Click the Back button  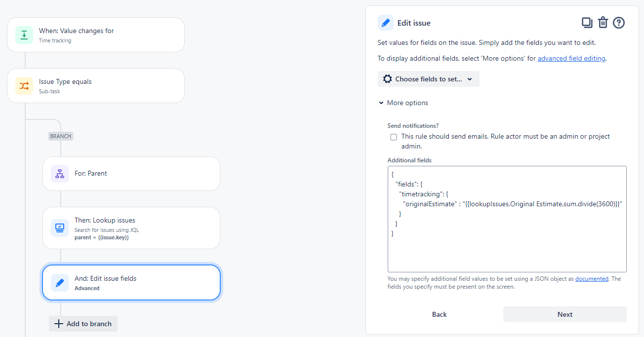tap(440, 314)
